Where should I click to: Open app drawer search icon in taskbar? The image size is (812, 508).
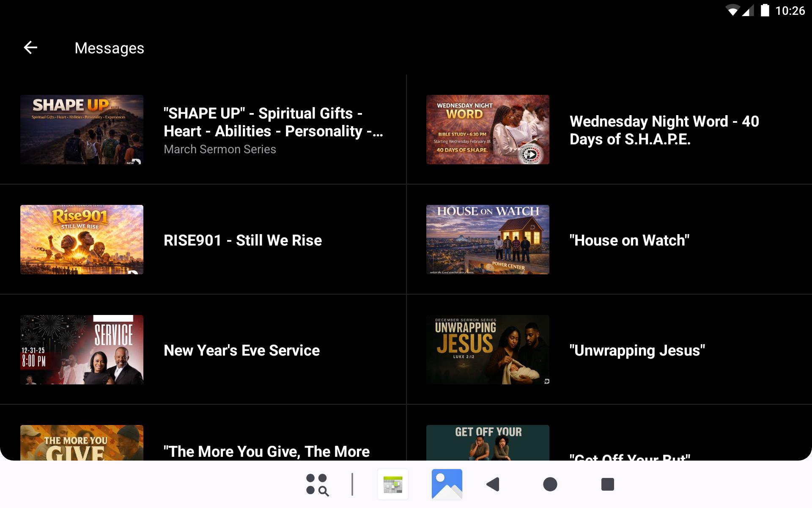coord(317,484)
